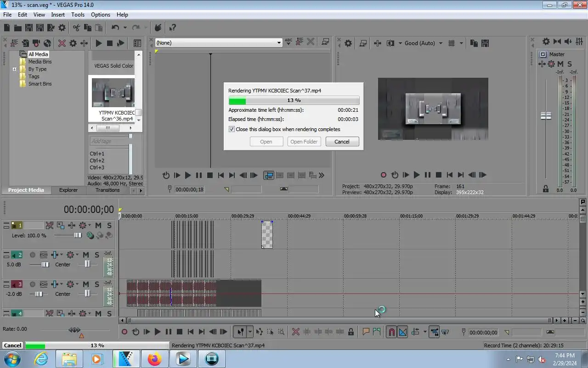Copy snapshot to clipboard icon in preview
588x368 pixels.
[474, 43]
